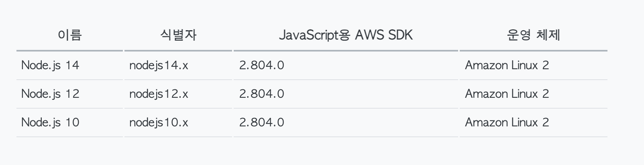Click the 운영 체제 column header
644x165 pixels.
point(534,35)
